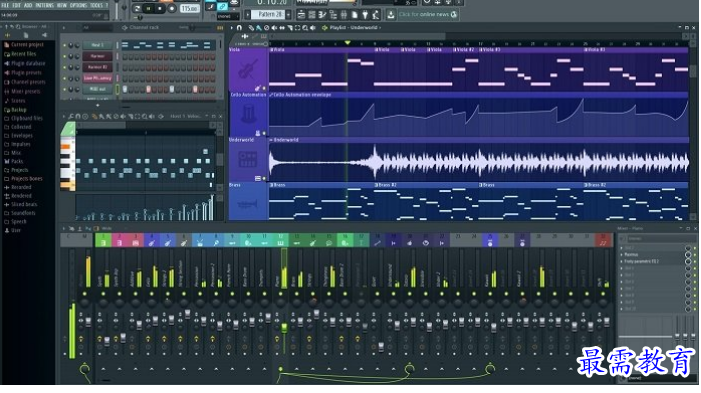This screenshot has height=393, width=701.
Task: Open the piano roll wrench tools icon
Action: (71, 116)
